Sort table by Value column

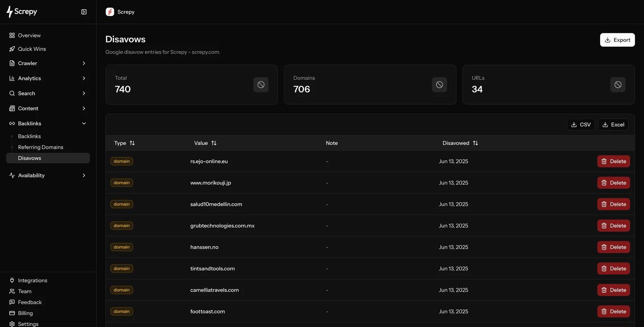pos(205,143)
